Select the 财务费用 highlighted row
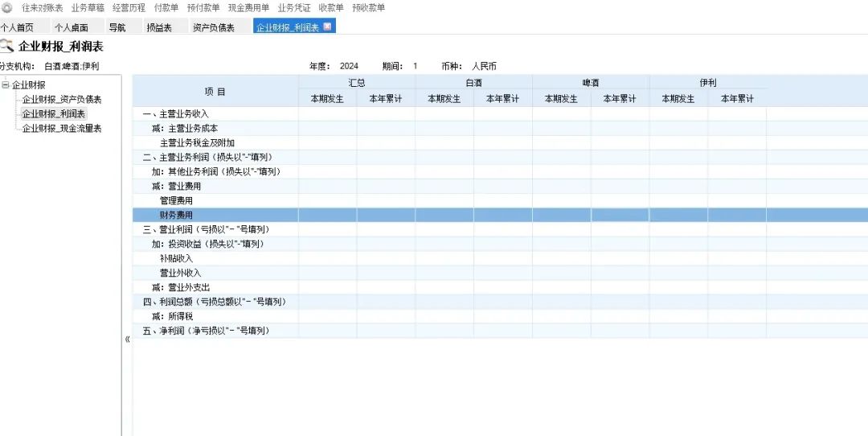Viewport: 868px width, 436px height. 176,216
